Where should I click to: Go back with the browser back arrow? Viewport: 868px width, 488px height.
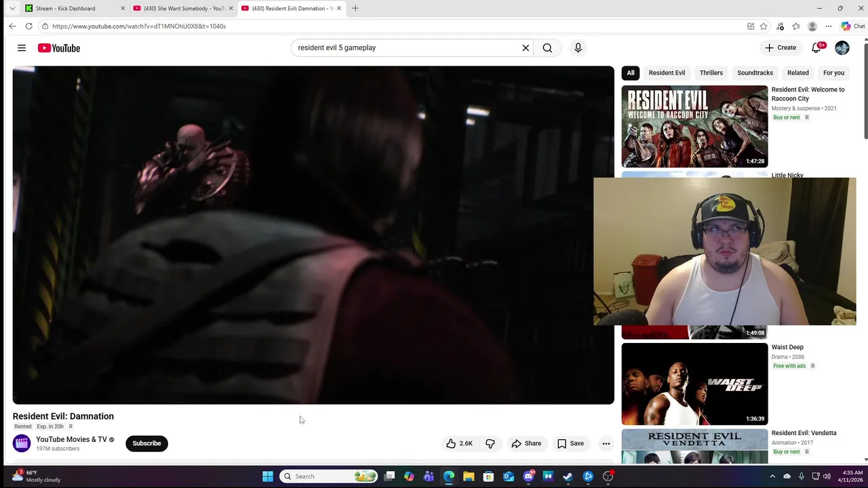(12, 26)
